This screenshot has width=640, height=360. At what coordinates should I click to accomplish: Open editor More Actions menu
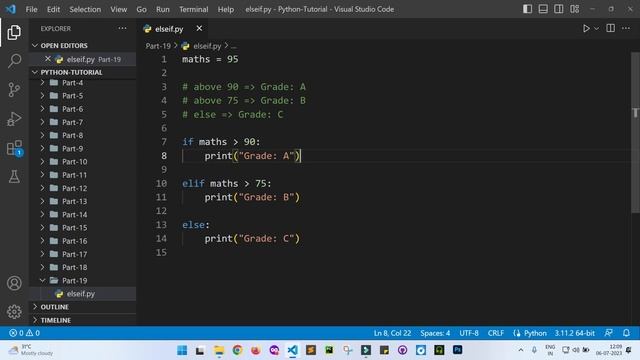[626, 28]
